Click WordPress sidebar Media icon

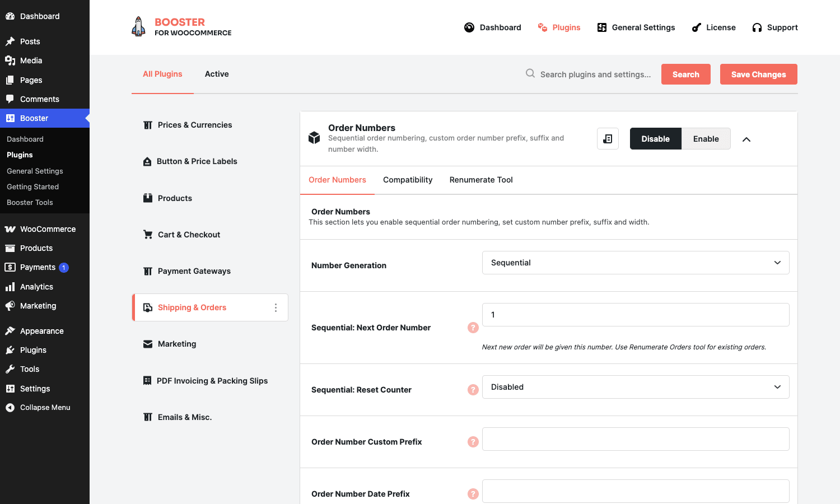(10, 60)
